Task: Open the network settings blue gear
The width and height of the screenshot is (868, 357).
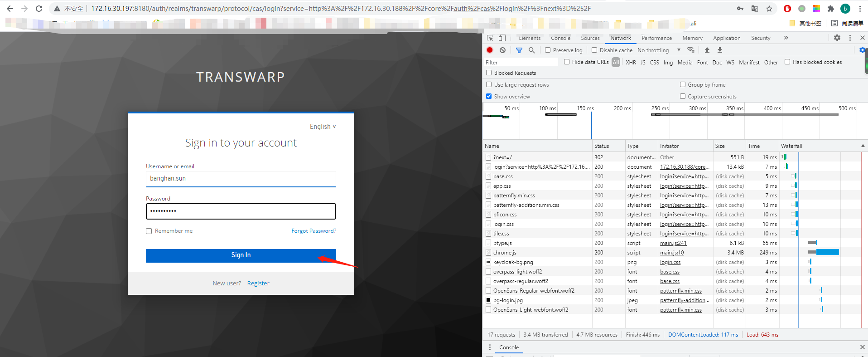Action: (862, 50)
